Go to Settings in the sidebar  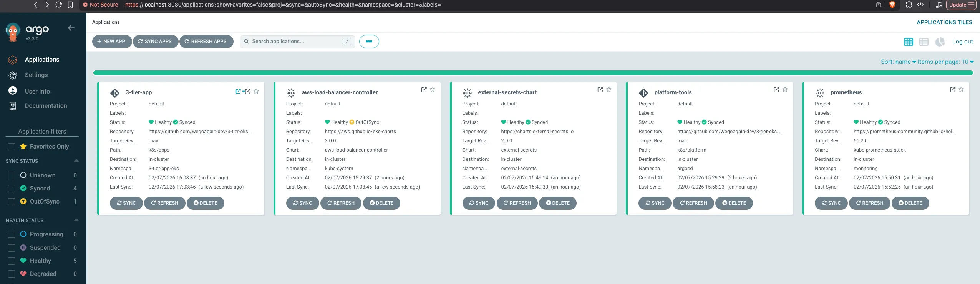coord(36,75)
